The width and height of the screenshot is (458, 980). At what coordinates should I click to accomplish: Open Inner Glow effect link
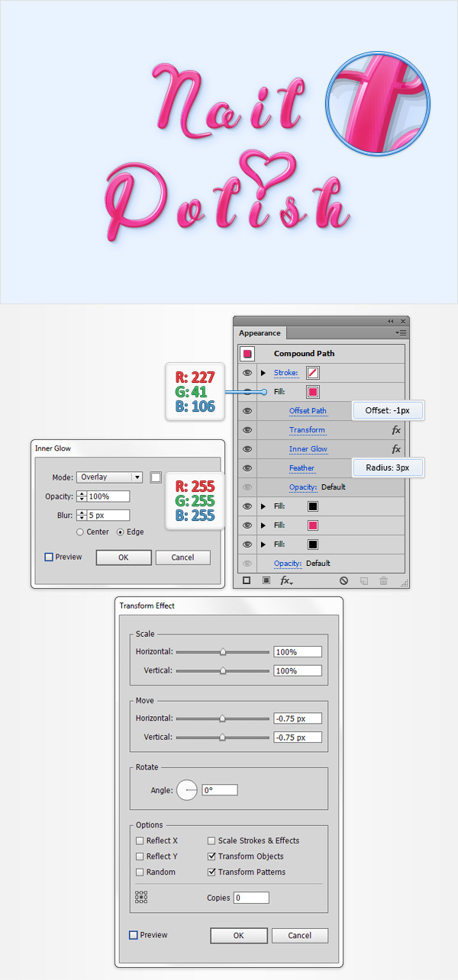308,449
